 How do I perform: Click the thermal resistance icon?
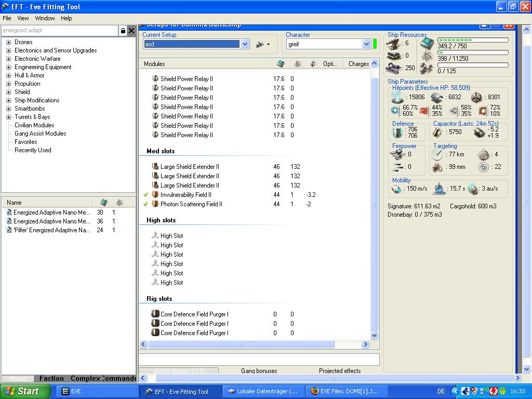[x=424, y=111]
